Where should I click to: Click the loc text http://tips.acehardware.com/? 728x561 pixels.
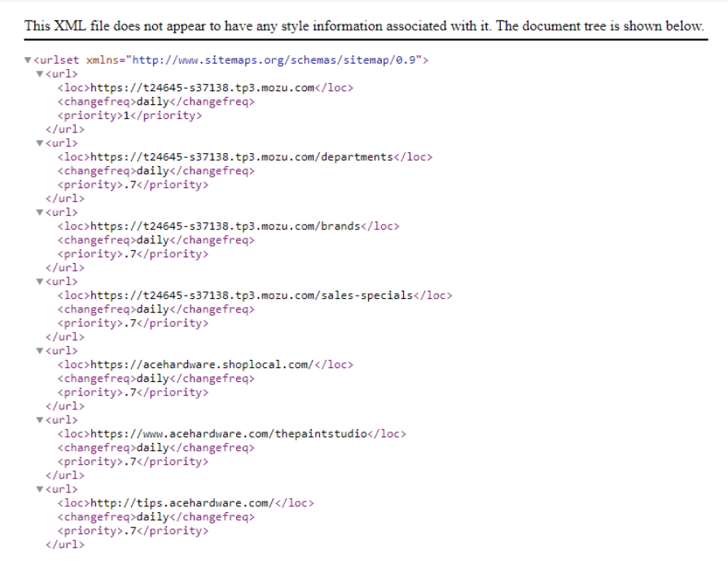click(182, 503)
